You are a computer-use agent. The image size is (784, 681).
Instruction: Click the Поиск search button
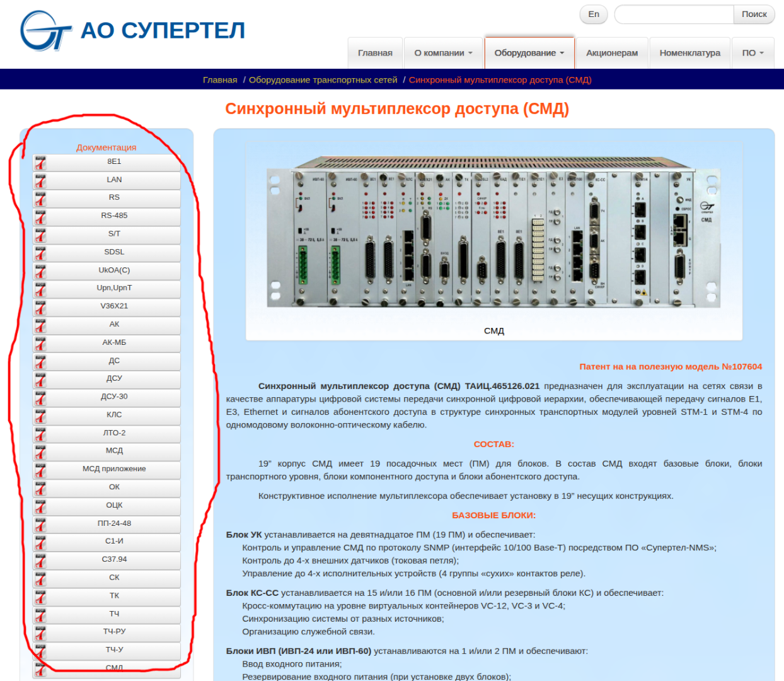click(x=754, y=15)
